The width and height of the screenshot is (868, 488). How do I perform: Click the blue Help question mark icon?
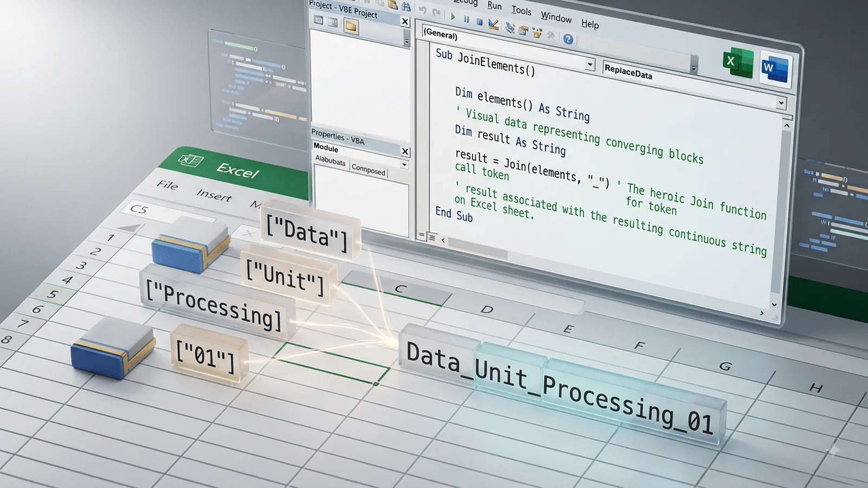pos(568,39)
